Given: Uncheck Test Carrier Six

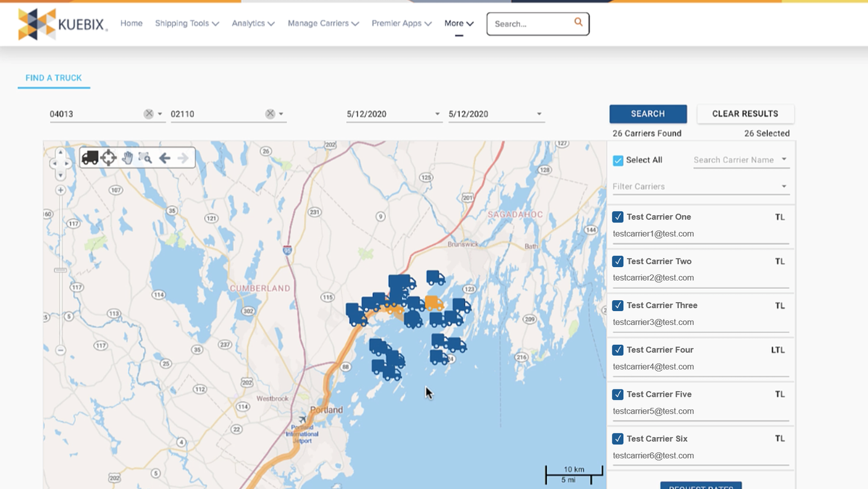Looking at the screenshot, I should pyautogui.click(x=617, y=438).
